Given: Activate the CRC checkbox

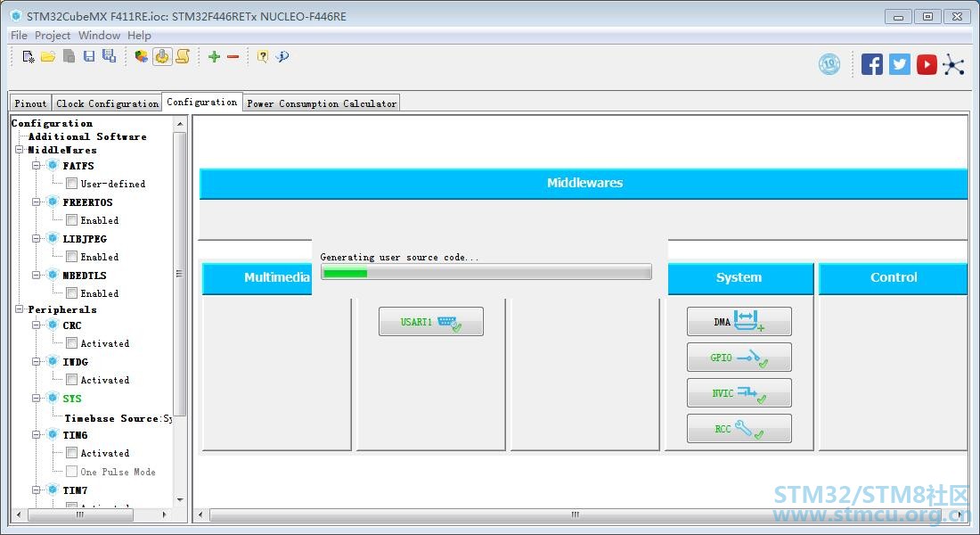Looking at the screenshot, I should tap(72, 343).
